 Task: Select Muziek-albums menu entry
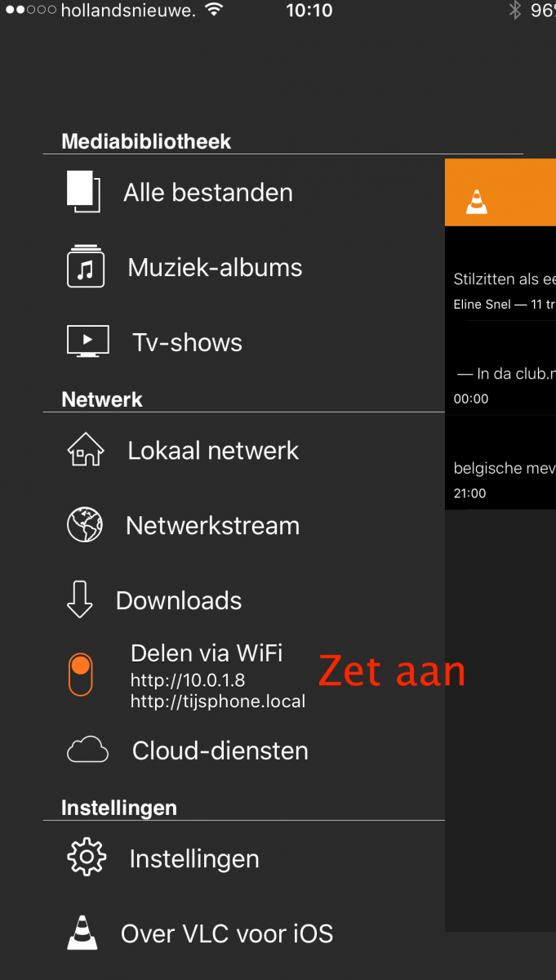pos(215,268)
